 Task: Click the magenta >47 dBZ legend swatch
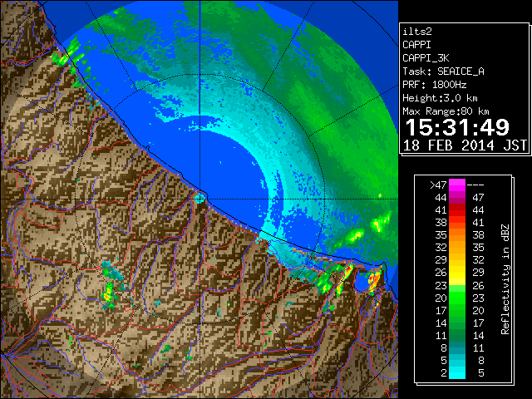pos(457,185)
